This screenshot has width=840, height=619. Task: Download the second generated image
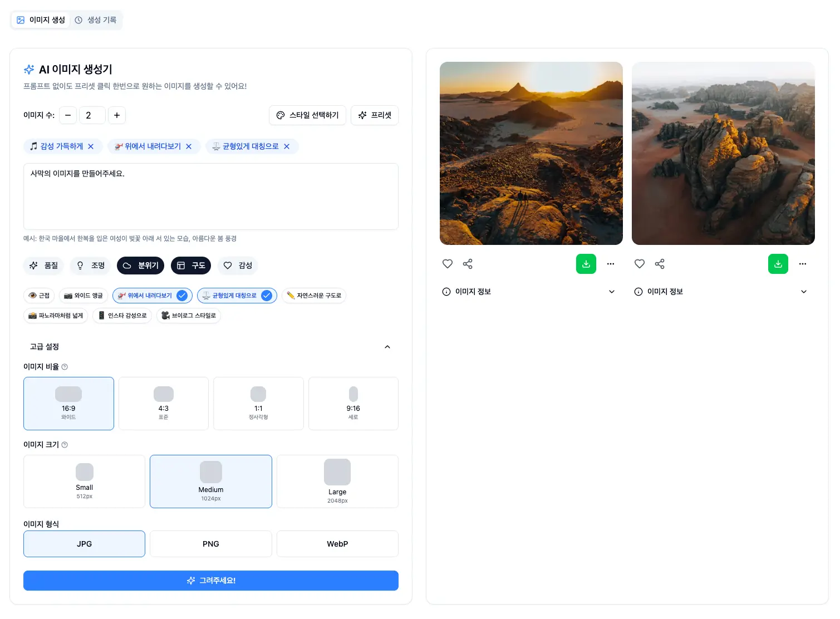tap(778, 264)
